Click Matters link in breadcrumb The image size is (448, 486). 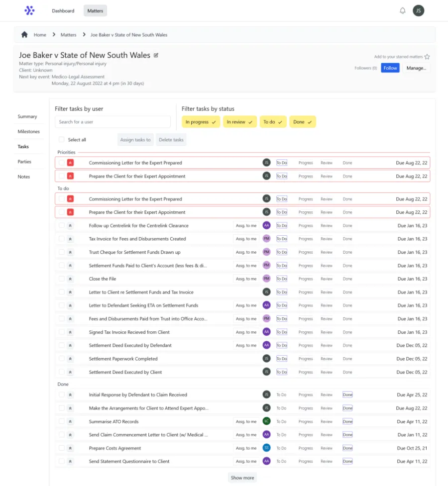pyautogui.click(x=68, y=35)
